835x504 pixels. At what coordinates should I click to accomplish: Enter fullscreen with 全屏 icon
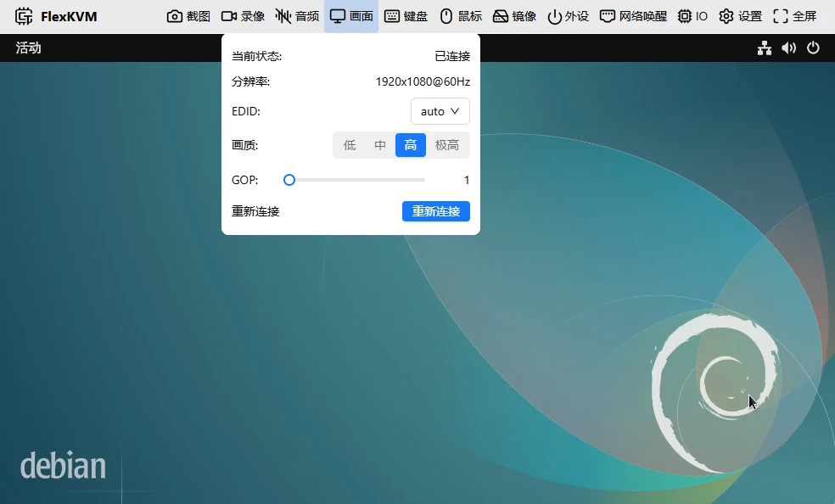click(x=780, y=16)
